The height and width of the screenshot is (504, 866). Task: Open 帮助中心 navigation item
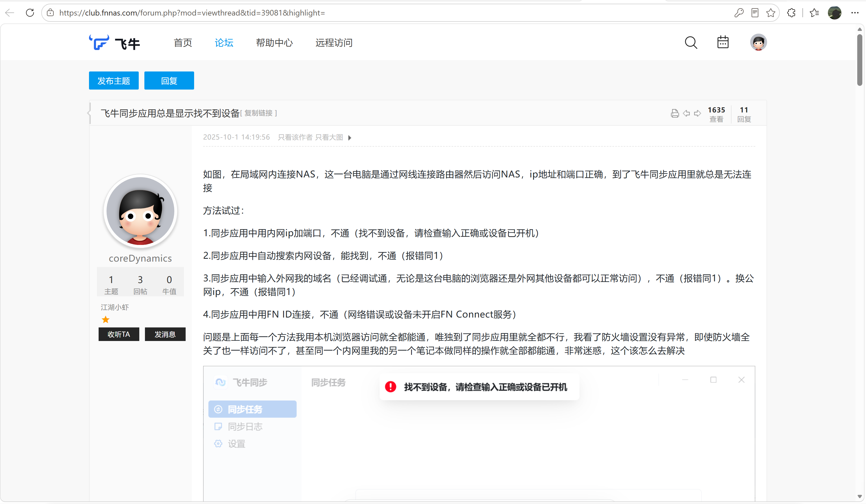click(274, 43)
